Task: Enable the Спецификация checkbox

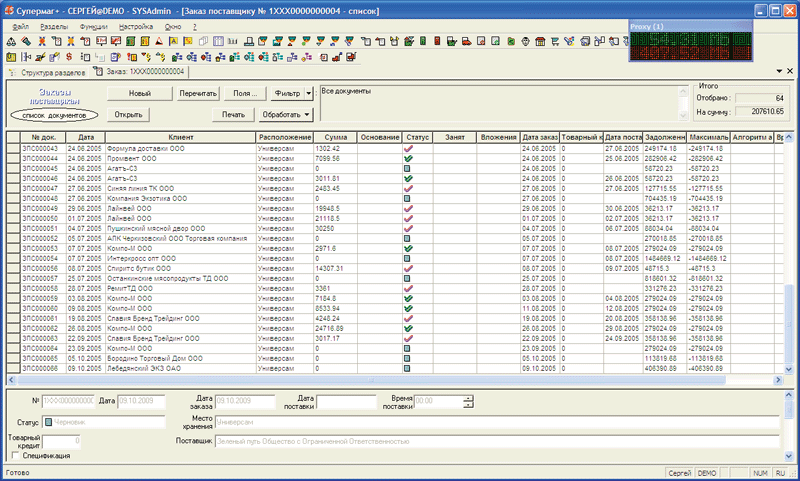Action: 13,455
